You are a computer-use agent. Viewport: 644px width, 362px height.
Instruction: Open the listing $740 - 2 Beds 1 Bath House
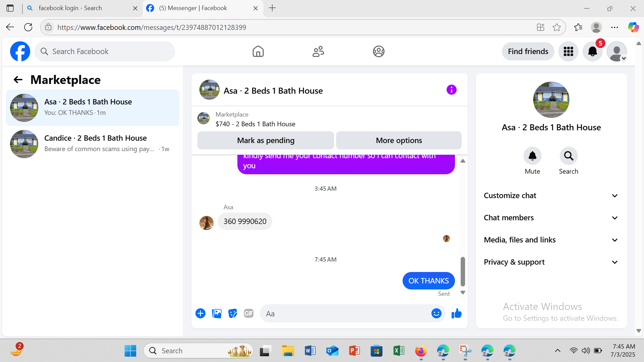point(255,124)
